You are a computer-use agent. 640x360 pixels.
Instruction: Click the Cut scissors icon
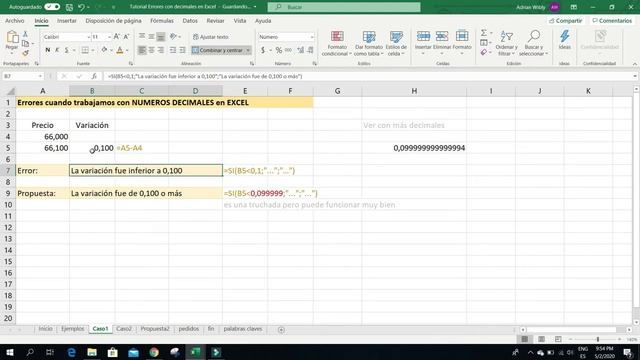pyautogui.click(x=25, y=34)
